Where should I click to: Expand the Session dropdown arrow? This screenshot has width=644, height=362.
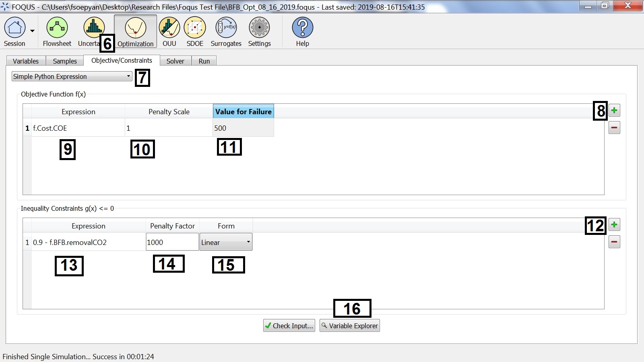pos(32,31)
